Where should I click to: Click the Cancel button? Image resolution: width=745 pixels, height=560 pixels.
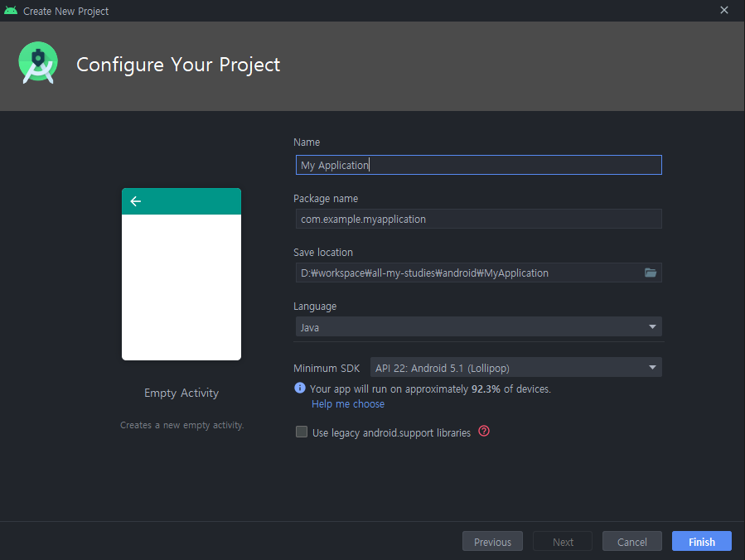click(632, 542)
